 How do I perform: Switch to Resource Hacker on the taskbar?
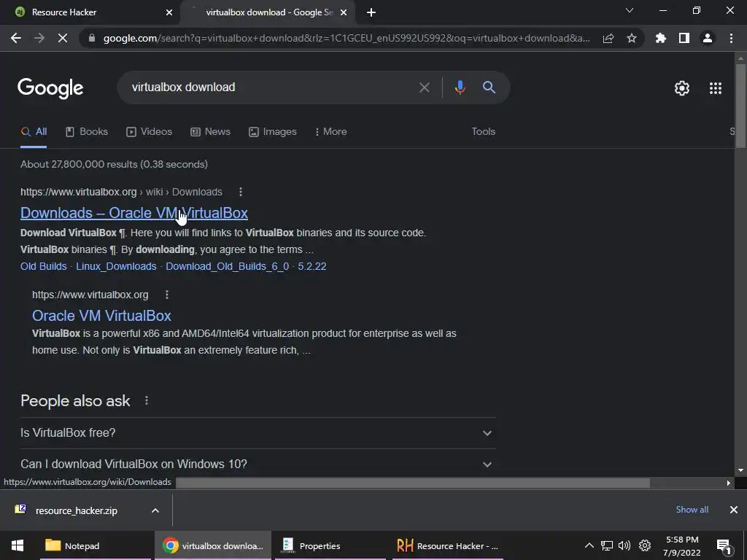(448, 545)
